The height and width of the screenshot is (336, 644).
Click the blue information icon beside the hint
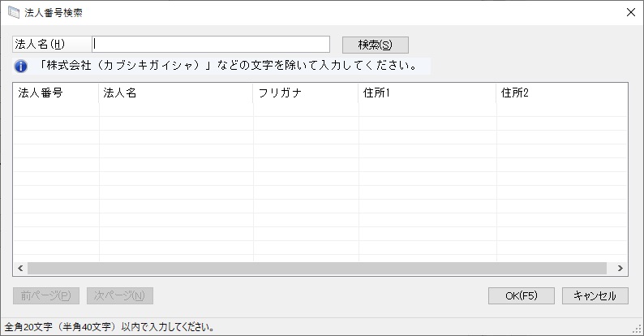coord(21,66)
